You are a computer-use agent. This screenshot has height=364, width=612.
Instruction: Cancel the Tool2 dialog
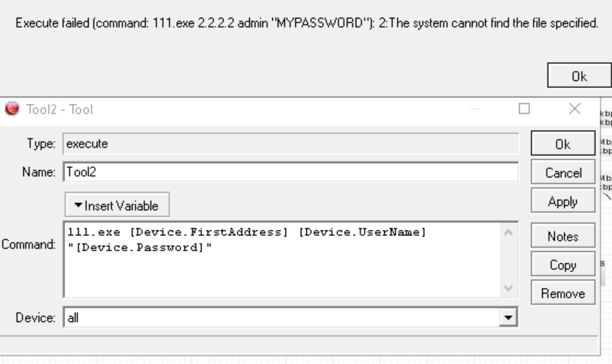point(563,172)
